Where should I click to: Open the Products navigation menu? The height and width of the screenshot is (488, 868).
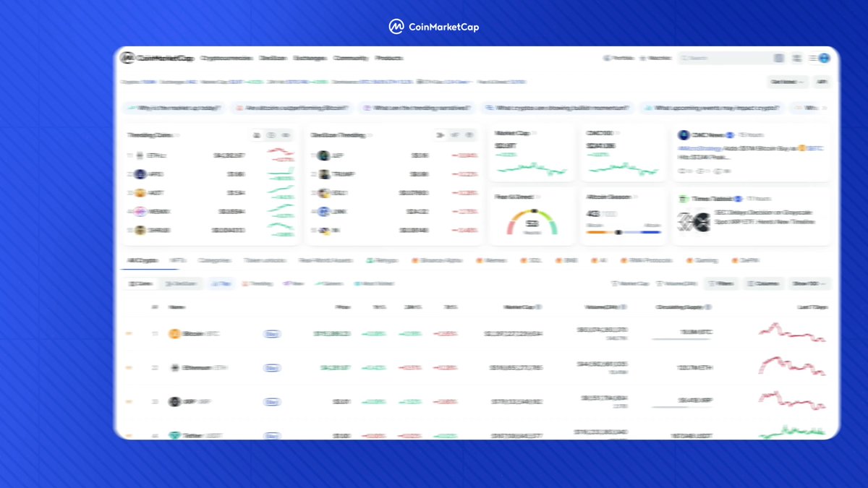(x=388, y=59)
